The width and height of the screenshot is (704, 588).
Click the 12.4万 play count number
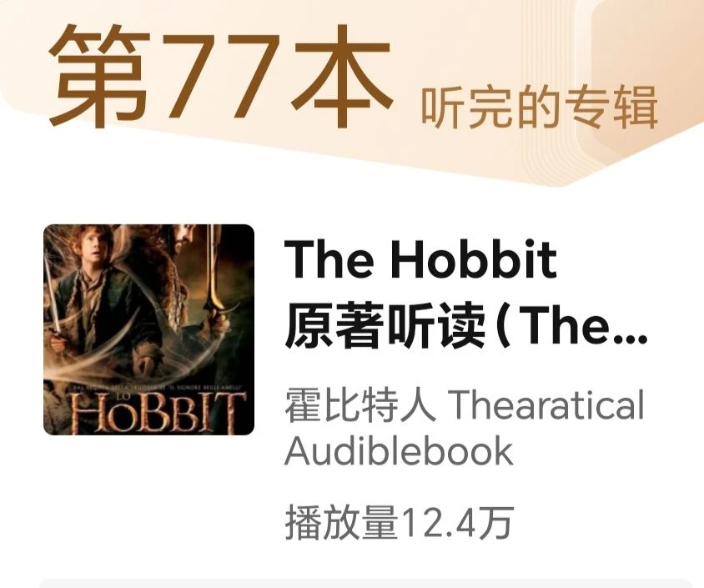(457, 521)
